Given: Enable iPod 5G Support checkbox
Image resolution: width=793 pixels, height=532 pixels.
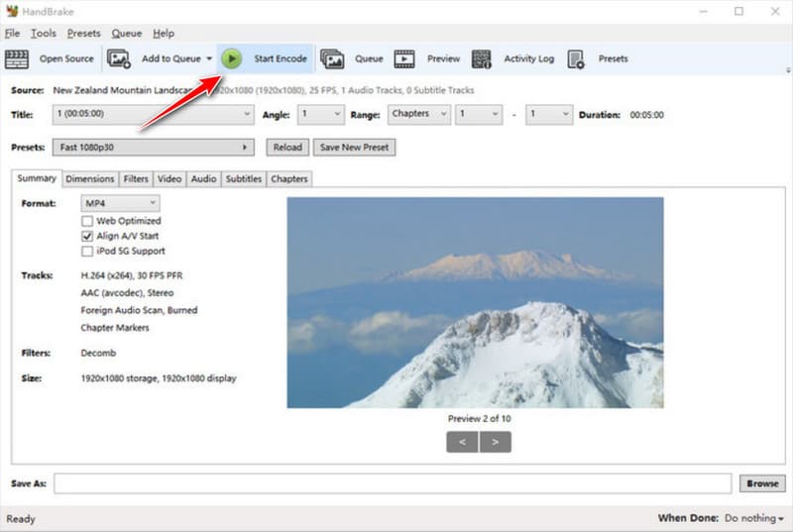Looking at the screenshot, I should click(87, 252).
